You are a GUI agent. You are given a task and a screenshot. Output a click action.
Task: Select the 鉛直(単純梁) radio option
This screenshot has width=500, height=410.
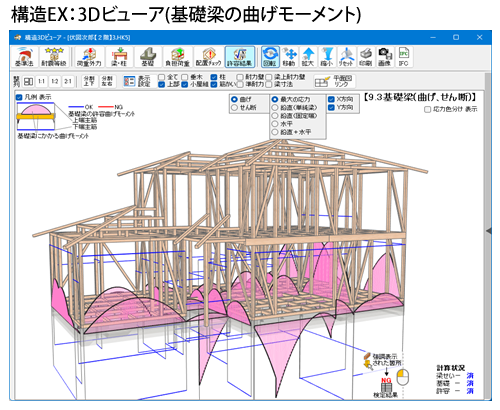275,108
